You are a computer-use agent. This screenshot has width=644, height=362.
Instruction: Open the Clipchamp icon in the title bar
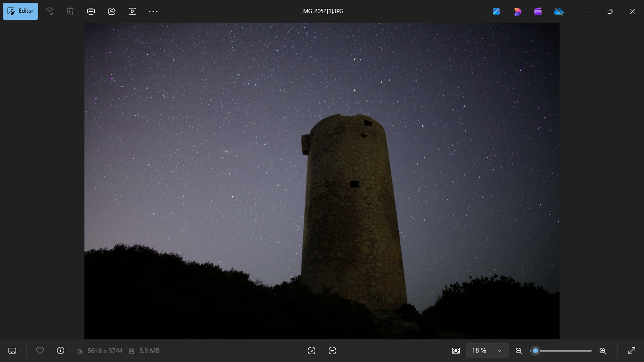pyautogui.click(x=538, y=11)
